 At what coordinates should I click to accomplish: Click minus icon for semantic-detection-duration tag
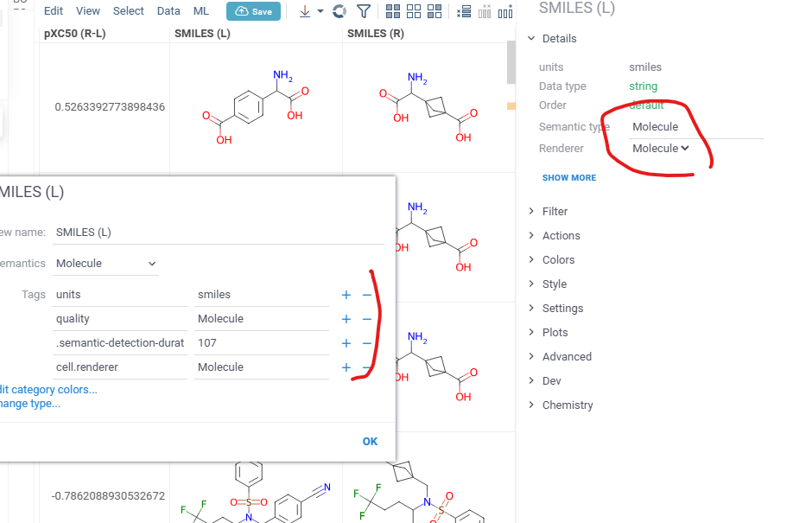(366, 343)
